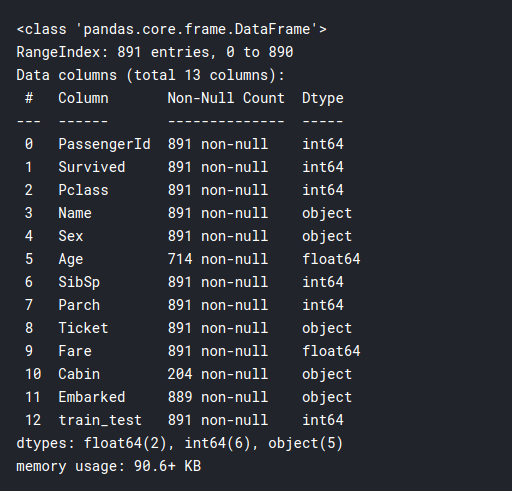Click the RangeIndex 891 entries line
The image size is (512, 491).
(155, 52)
